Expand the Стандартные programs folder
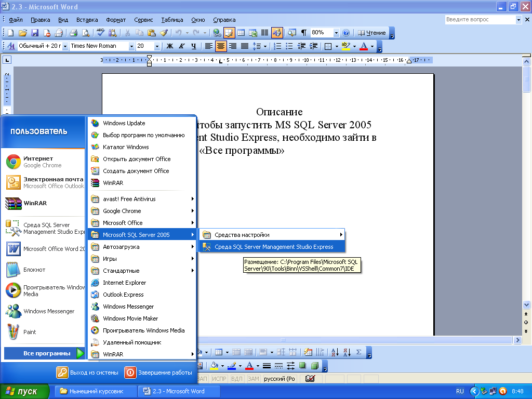The height and width of the screenshot is (399, 532). point(142,271)
